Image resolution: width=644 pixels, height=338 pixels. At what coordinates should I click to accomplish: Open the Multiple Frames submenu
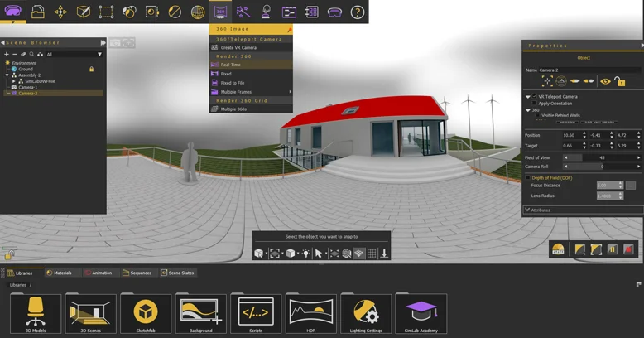[x=251, y=92]
